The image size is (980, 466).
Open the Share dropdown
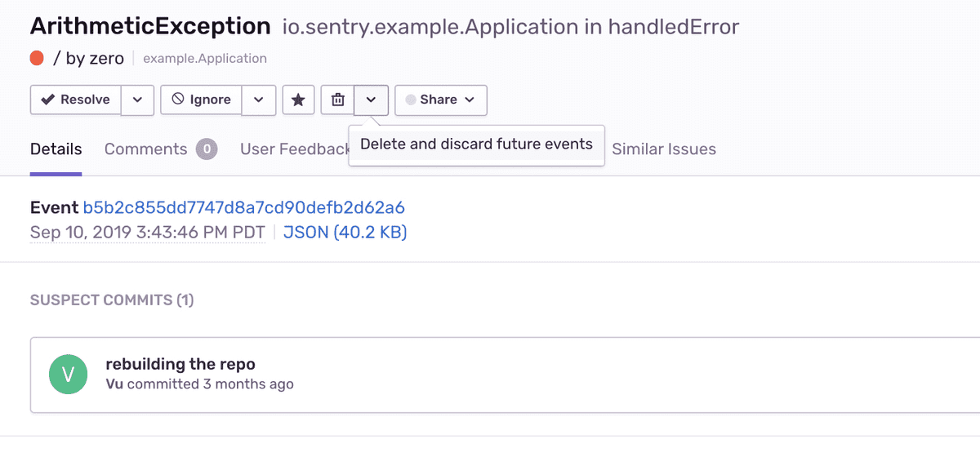tap(441, 100)
